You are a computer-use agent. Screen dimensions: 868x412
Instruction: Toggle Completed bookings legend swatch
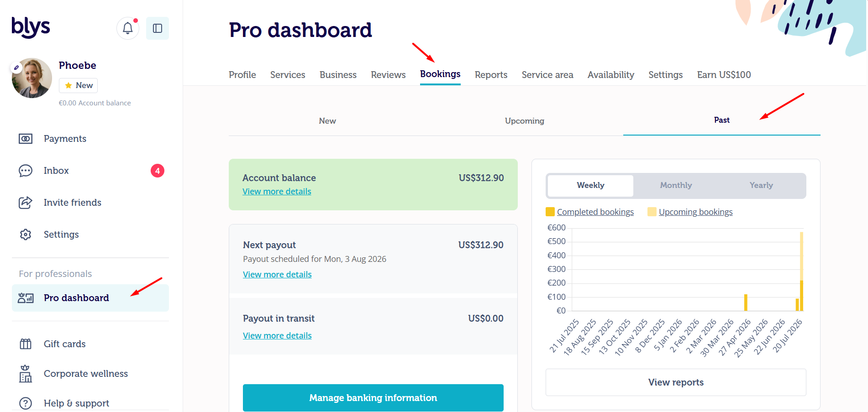550,212
